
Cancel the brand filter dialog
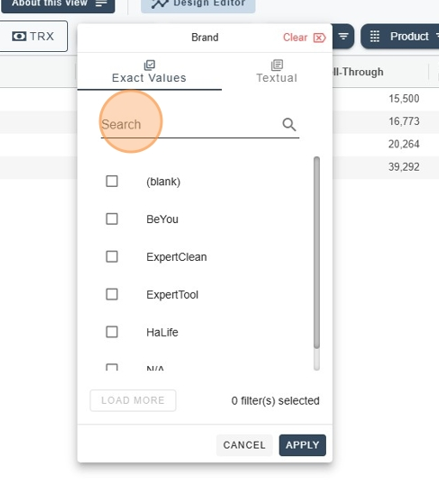pos(244,445)
